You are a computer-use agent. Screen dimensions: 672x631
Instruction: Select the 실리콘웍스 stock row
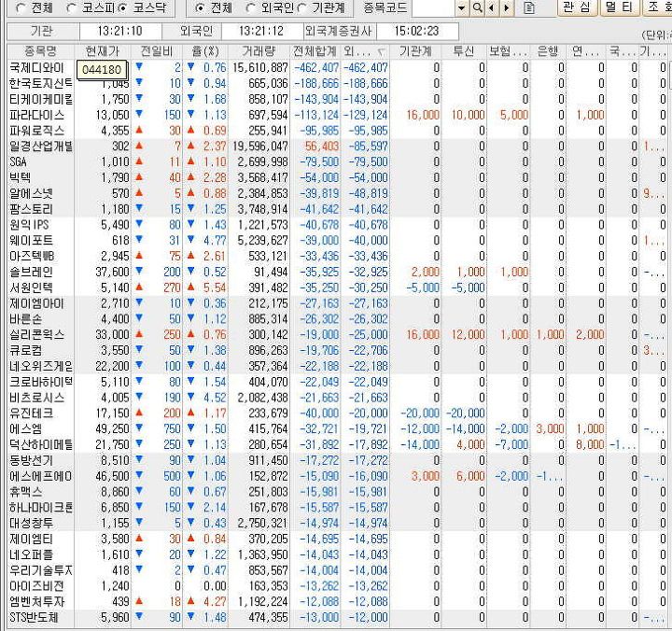(336, 334)
